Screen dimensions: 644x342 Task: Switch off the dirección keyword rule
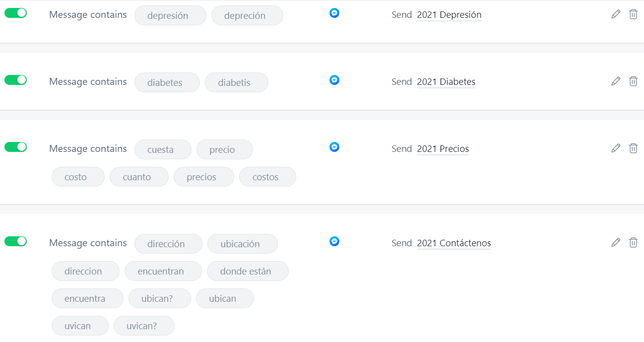tap(15, 241)
